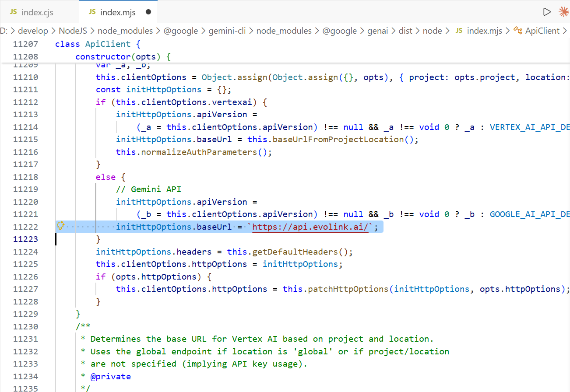Click the red asterisk extension icon top-right

(x=564, y=12)
